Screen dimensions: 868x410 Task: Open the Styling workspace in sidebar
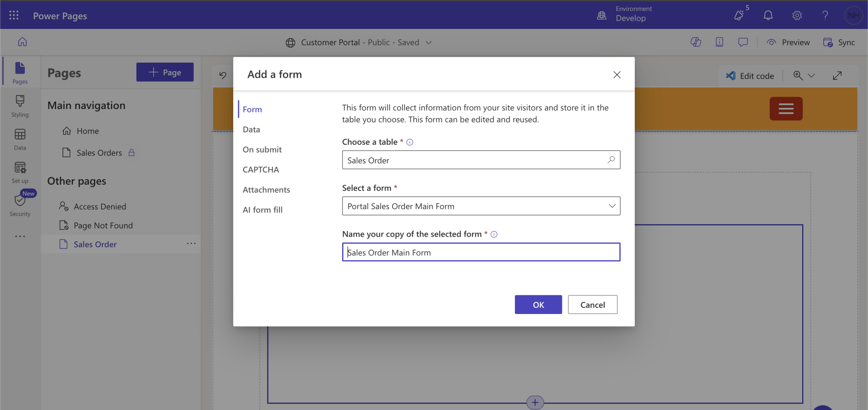click(20, 106)
